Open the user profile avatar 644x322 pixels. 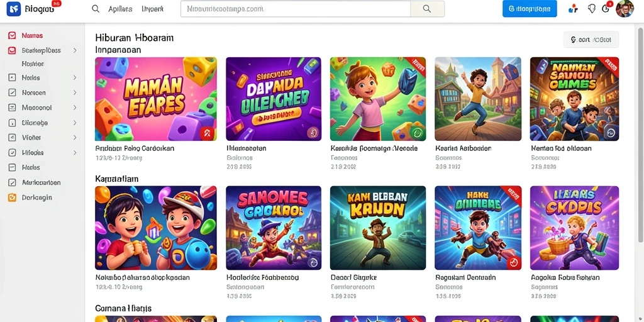[625, 9]
